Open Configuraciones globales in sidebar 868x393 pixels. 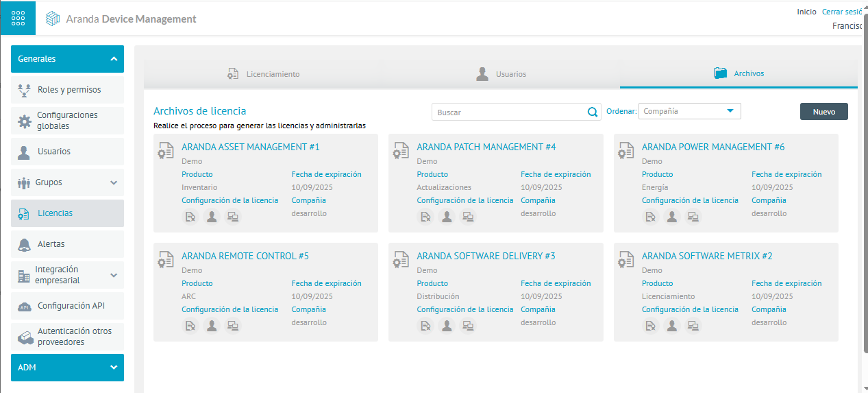click(x=67, y=121)
